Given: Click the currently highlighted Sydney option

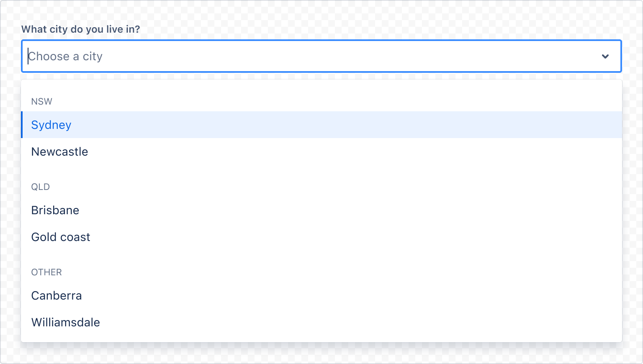Looking at the screenshot, I should 51,125.
